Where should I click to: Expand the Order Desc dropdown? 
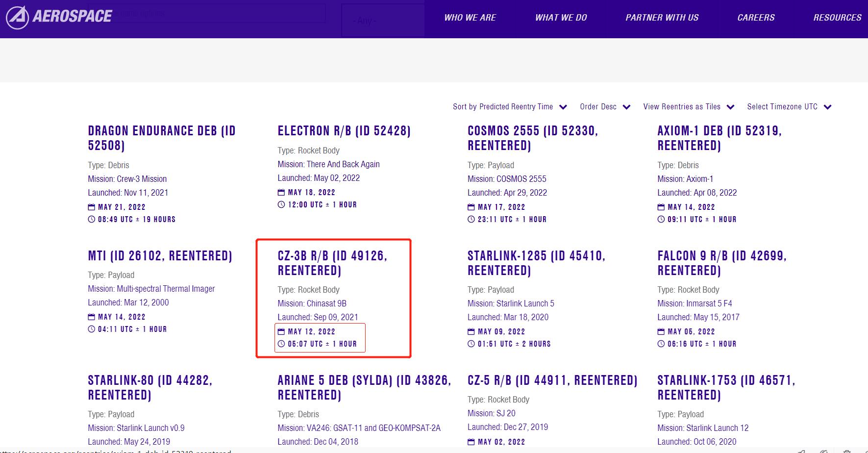point(605,107)
